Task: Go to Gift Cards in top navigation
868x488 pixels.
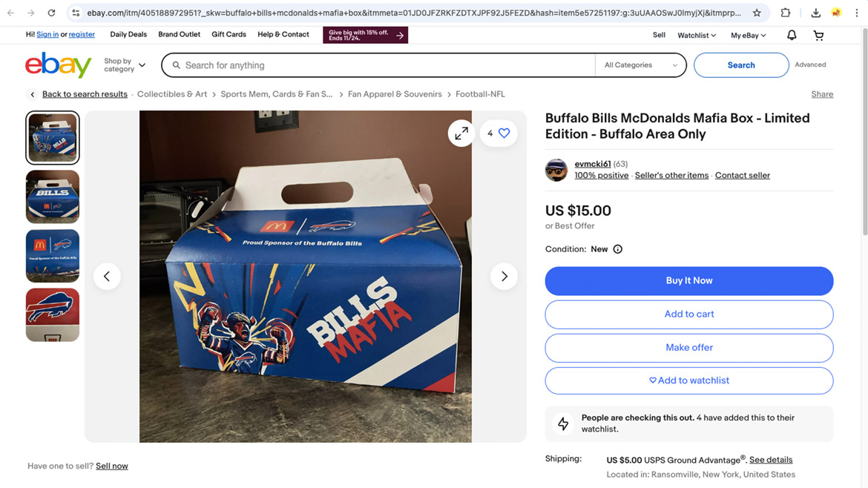Action: point(228,34)
